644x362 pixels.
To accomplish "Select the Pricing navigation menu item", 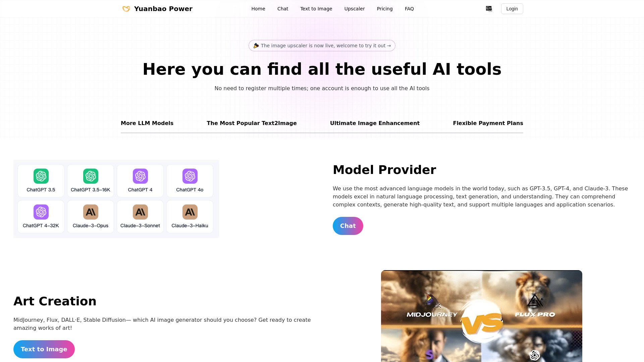I will (385, 9).
